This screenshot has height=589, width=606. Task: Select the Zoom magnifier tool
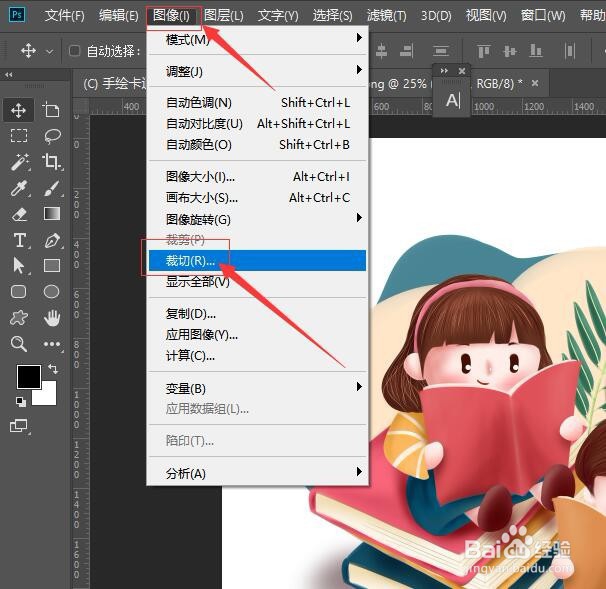[19, 344]
